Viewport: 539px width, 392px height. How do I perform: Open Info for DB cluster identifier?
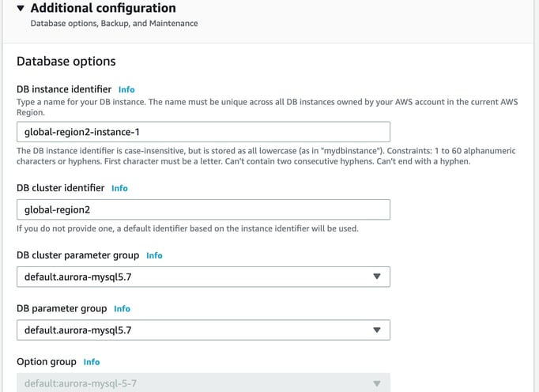click(x=119, y=188)
